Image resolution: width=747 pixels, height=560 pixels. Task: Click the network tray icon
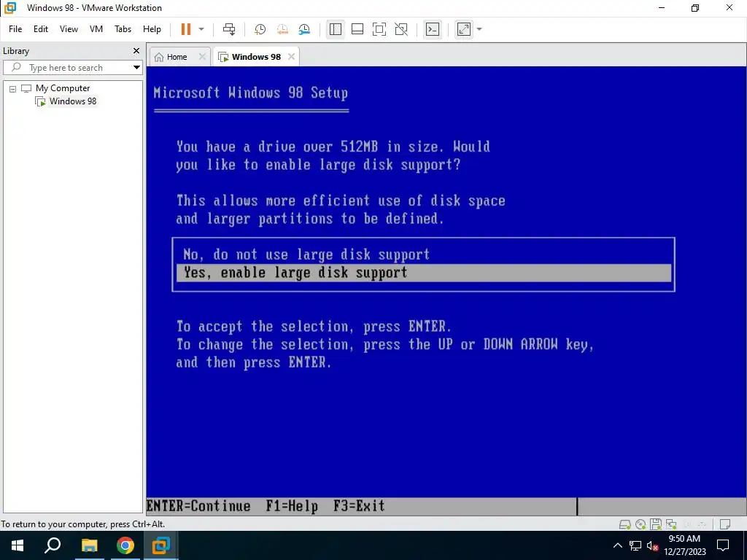(635, 545)
